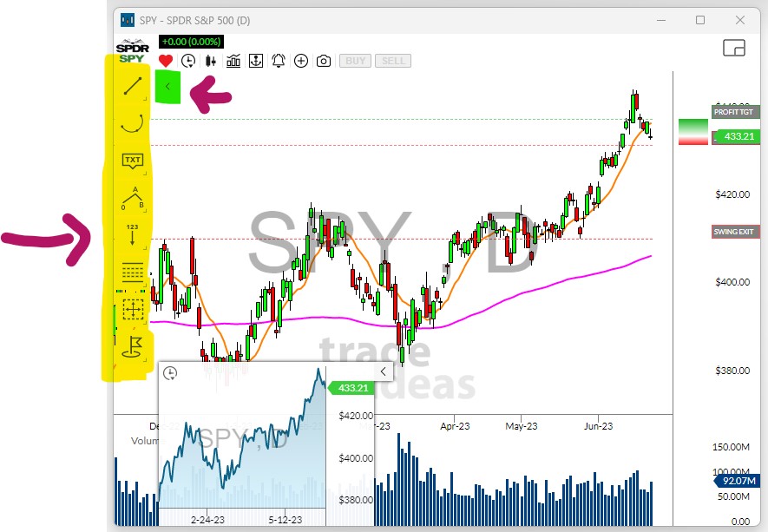The image size is (768, 532).
Task: Open the chart indicators icon
Action: pos(233,61)
